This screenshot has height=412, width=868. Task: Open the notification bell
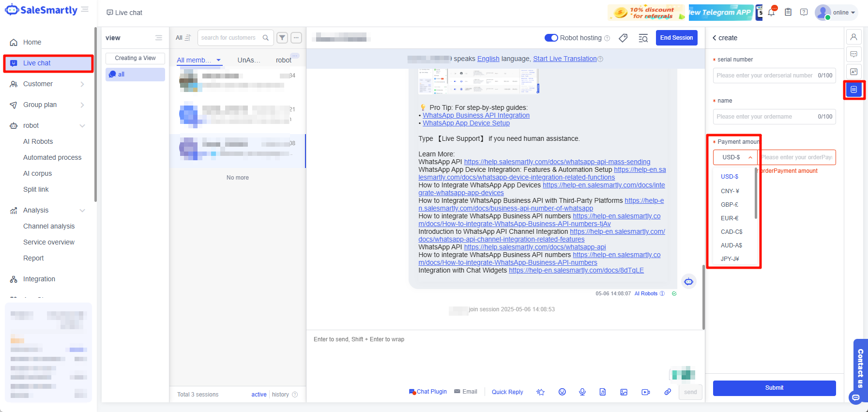771,13
